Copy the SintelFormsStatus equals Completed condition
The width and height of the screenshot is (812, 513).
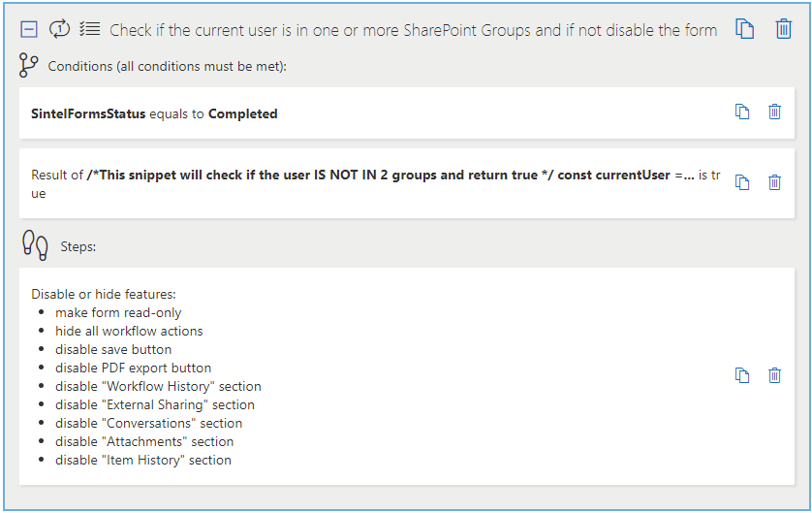click(x=742, y=112)
